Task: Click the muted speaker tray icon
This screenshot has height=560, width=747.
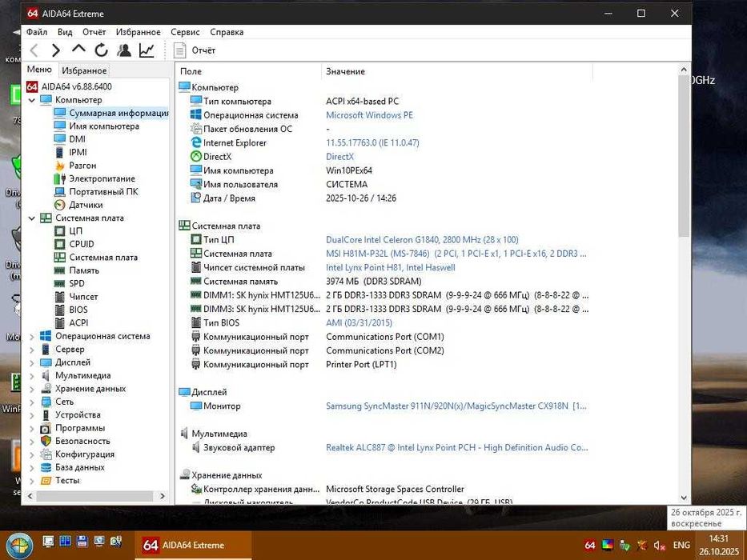Action: pyautogui.click(x=660, y=546)
